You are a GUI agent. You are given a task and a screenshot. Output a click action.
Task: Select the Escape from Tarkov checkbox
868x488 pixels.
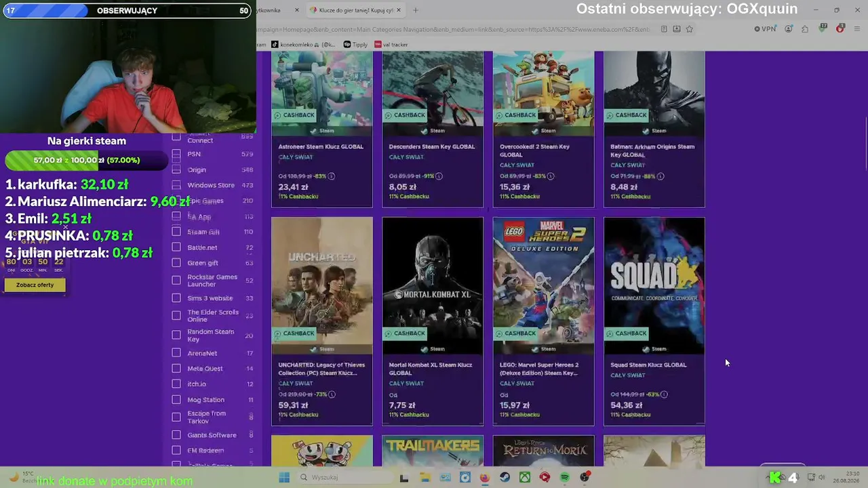176,418
